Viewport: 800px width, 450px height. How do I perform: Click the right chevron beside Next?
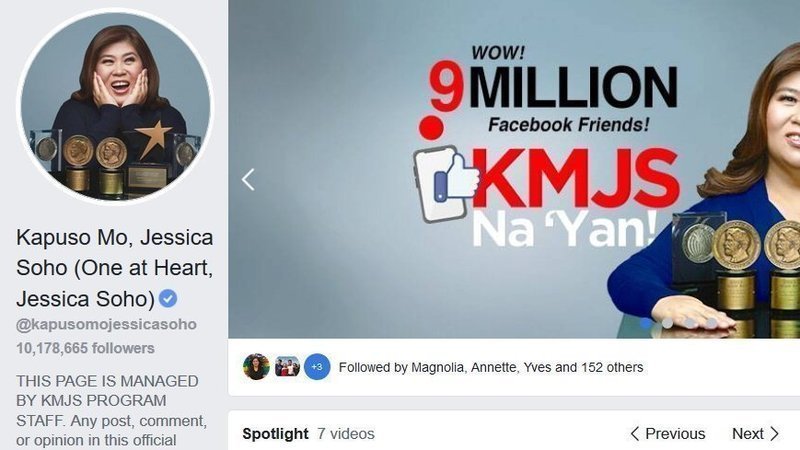pyautogui.click(x=774, y=434)
